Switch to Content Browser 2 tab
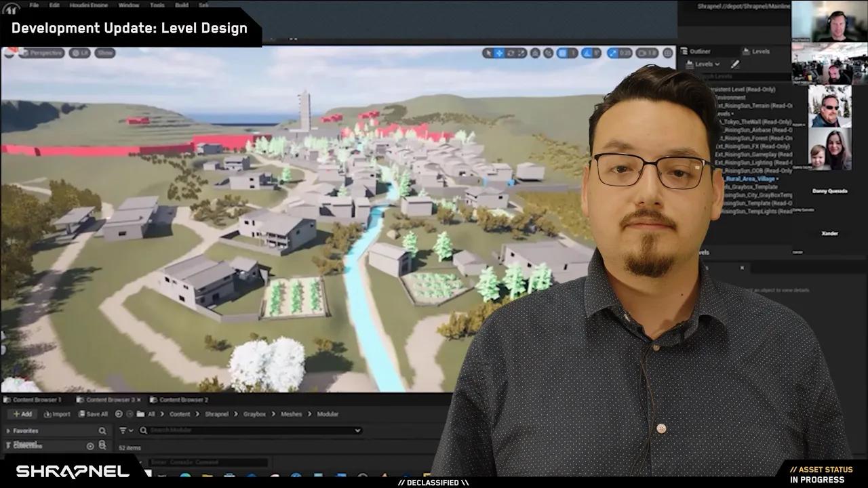Screen dimensions: 868x488 click(x=179, y=400)
